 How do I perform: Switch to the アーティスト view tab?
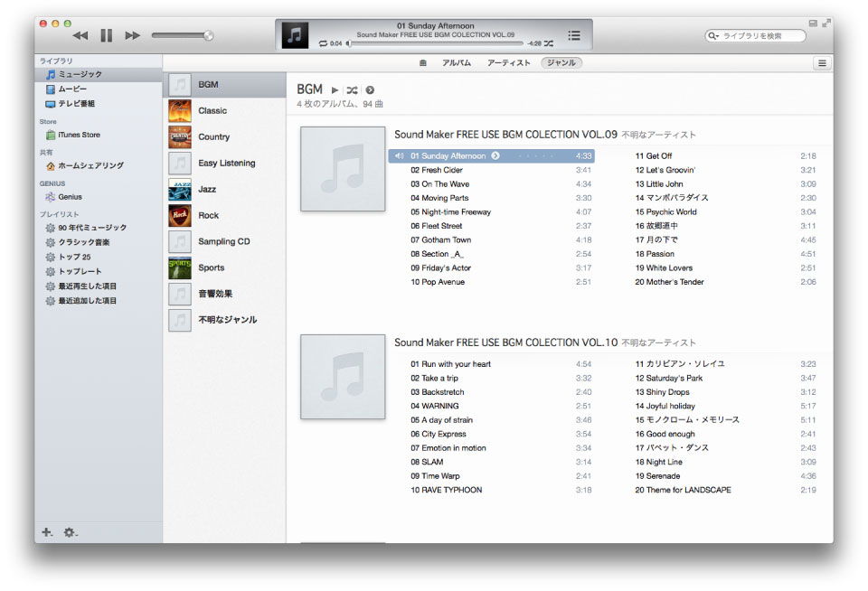click(x=509, y=63)
